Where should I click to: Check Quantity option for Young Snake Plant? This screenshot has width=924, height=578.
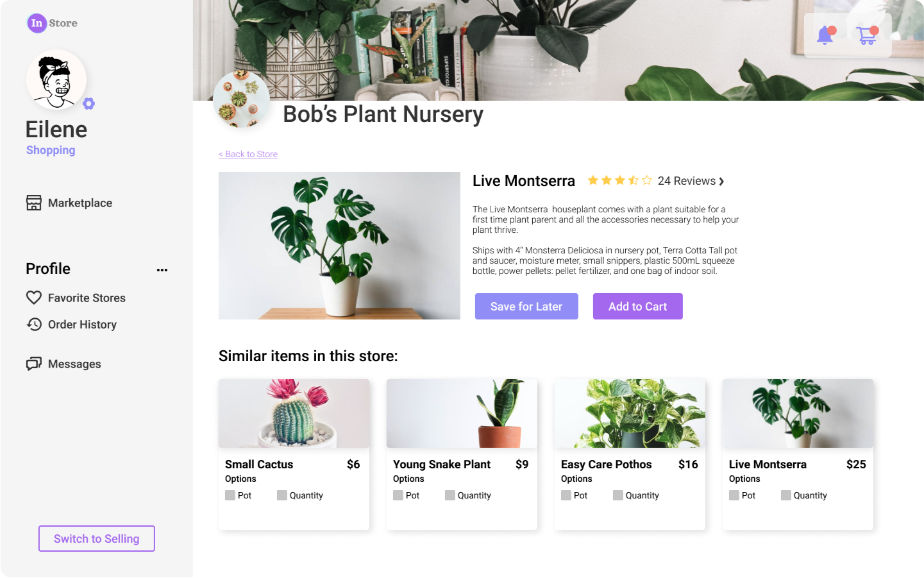[450, 495]
